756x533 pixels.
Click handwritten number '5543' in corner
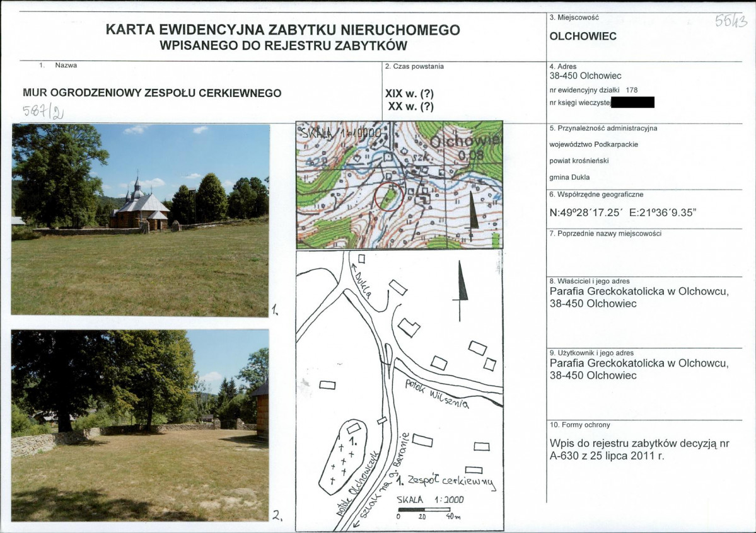coord(731,21)
